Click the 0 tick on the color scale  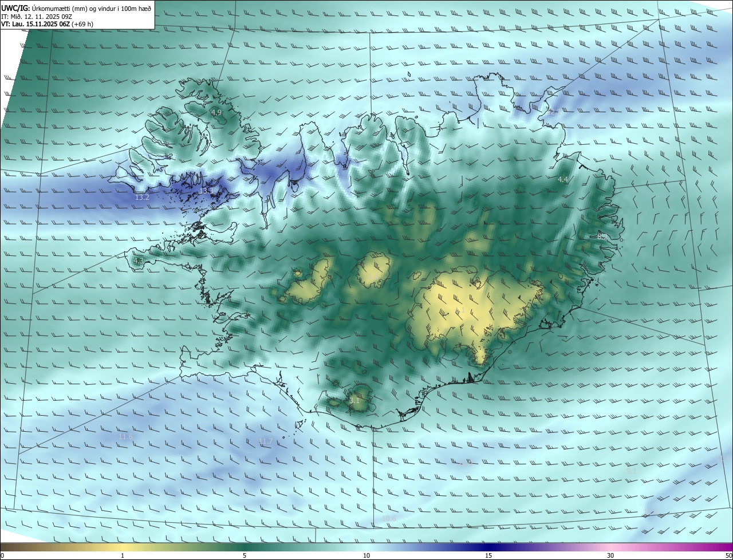[x=2, y=555]
